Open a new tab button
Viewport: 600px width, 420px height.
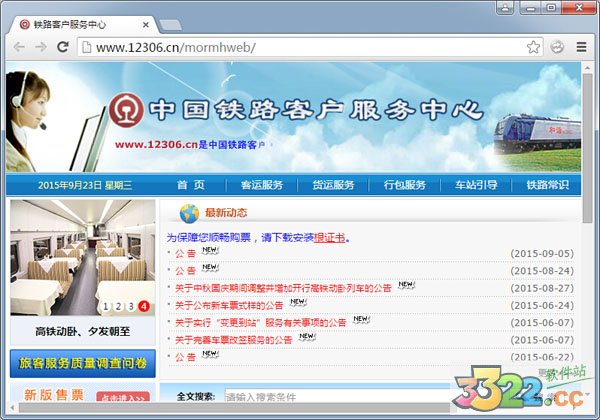170,25
